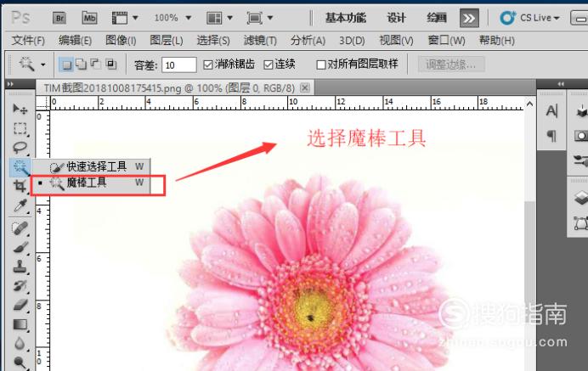This screenshot has width=588, height=371.
Task: Open the screen mode dropdown
Action: click(x=259, y=18)
